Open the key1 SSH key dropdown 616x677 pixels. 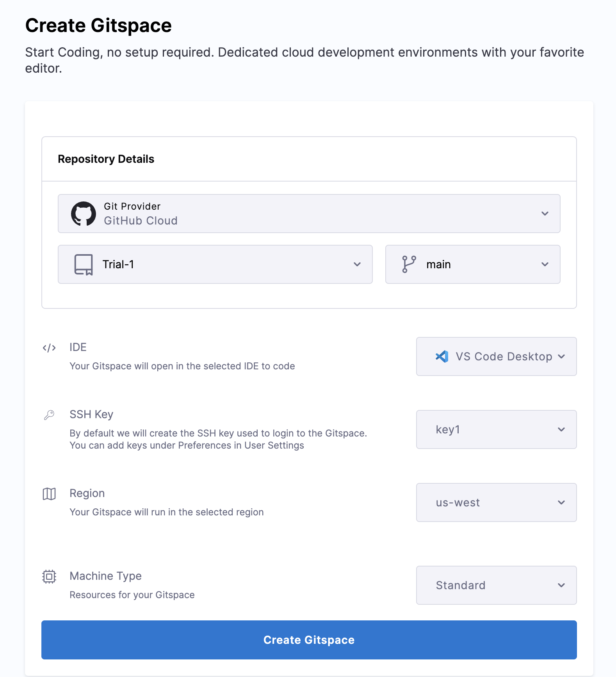pyautogui.click(x=496, y=429)
